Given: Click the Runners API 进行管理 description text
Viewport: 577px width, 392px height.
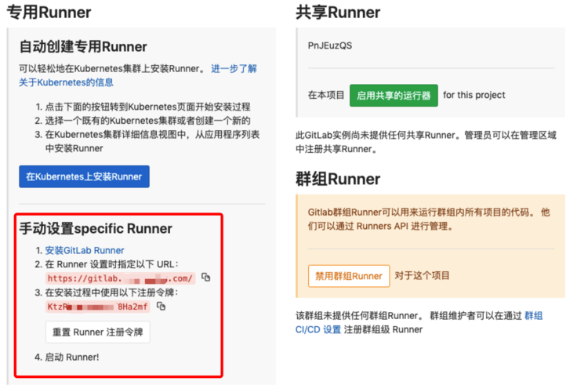Looking at the screenshot, I should click(x=429, y=219).
